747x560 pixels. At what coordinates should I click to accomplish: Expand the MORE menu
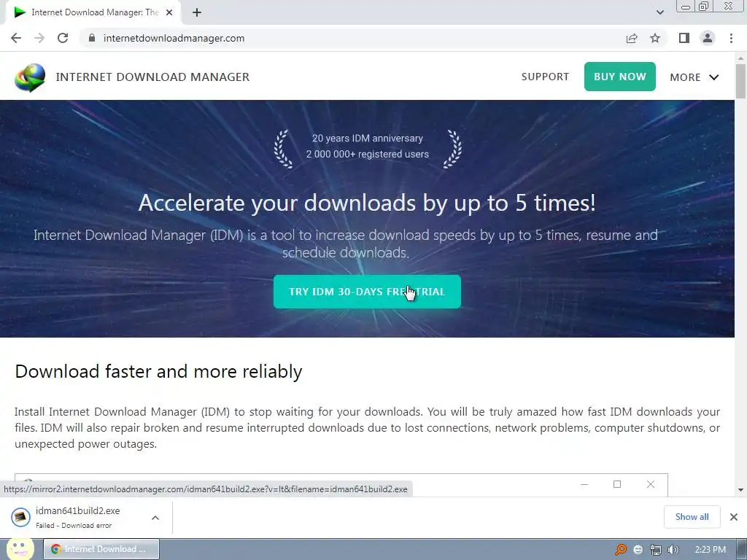(x=694, y=77)
